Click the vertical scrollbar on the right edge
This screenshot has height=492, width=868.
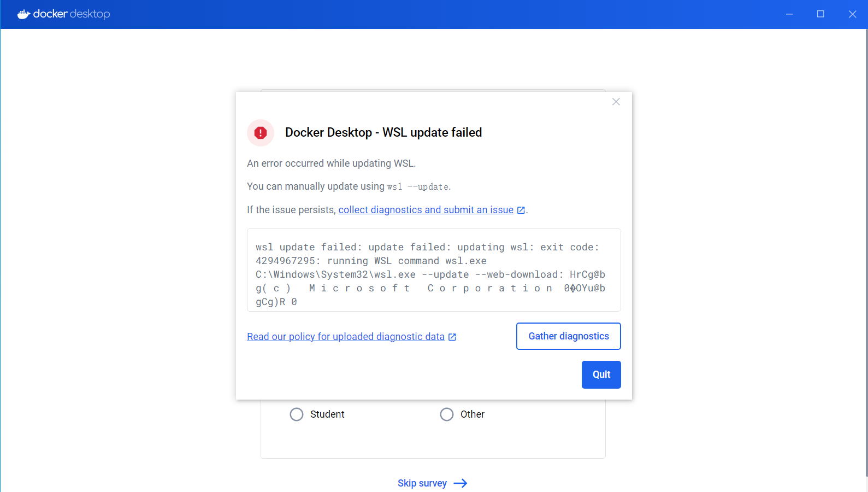tap(866, 219)
